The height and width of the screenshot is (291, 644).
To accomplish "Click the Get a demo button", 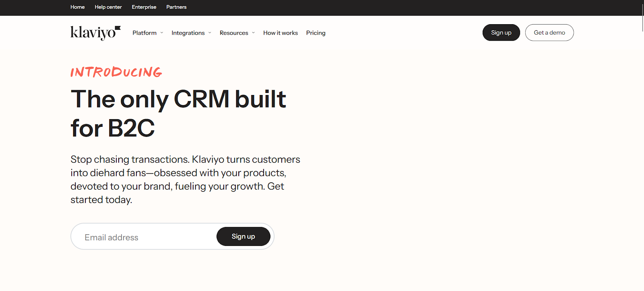I will coord(549,33).
